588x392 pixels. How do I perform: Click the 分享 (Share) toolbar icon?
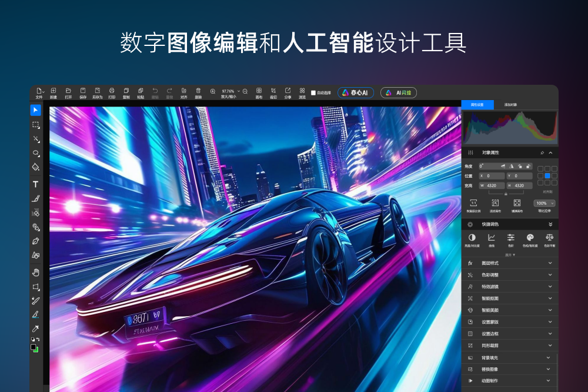288,92
